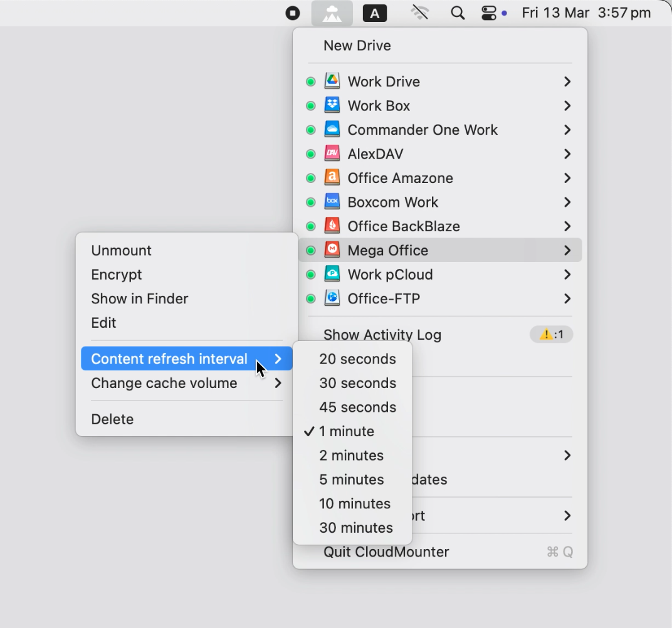Click the menu bar date and time

pos(586,13)
